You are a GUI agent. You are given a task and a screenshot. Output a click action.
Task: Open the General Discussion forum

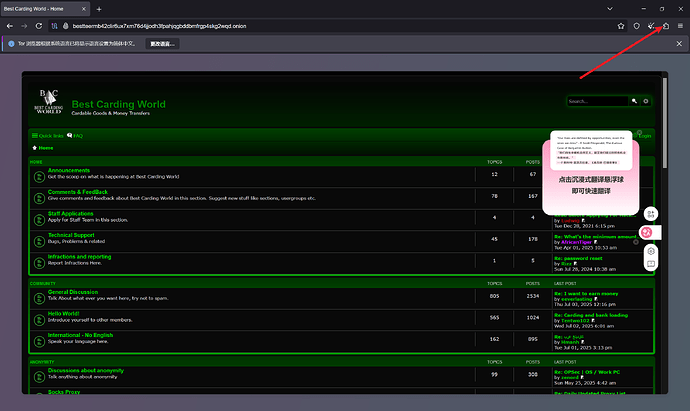coord(73,292)
